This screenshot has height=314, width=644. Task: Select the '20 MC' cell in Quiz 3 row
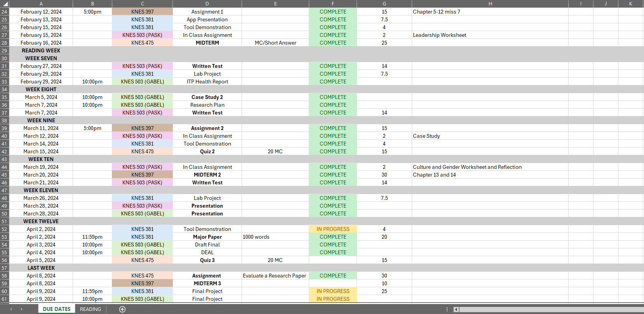pyautogui.click(x=275, y=260)
